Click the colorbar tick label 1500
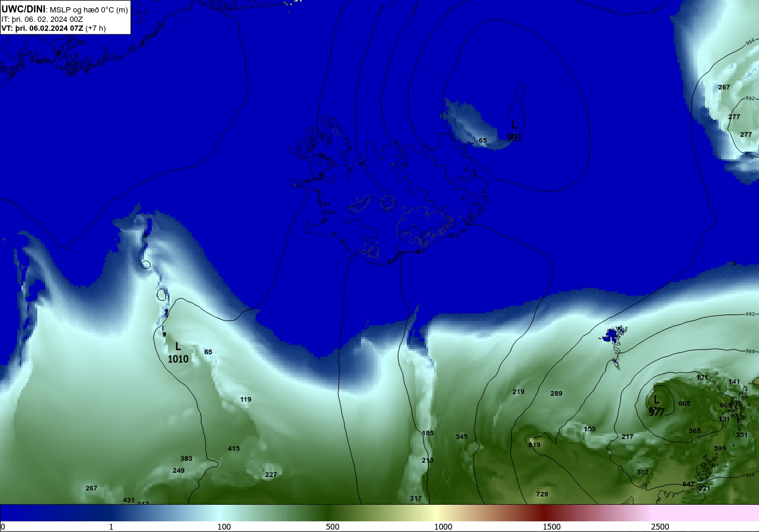The width and height of the screenshot is (759, 532). [x=551, y=527]
